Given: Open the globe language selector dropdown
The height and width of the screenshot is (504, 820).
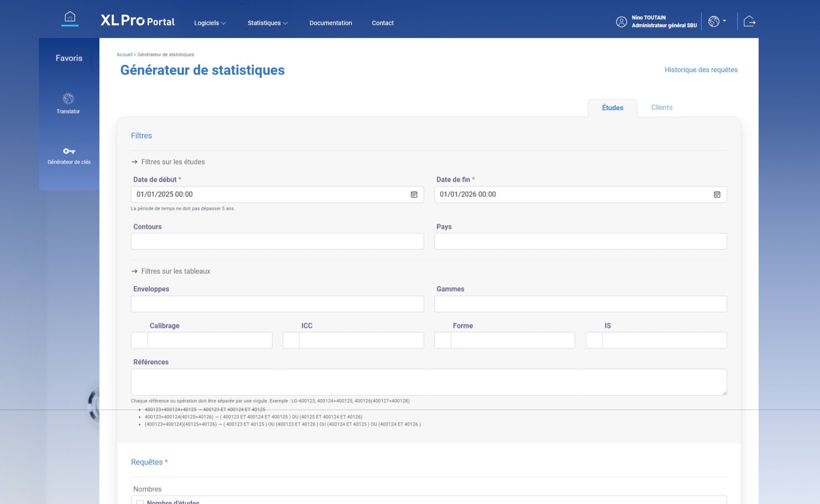Looking at the screenshot, I should point(717,21).
